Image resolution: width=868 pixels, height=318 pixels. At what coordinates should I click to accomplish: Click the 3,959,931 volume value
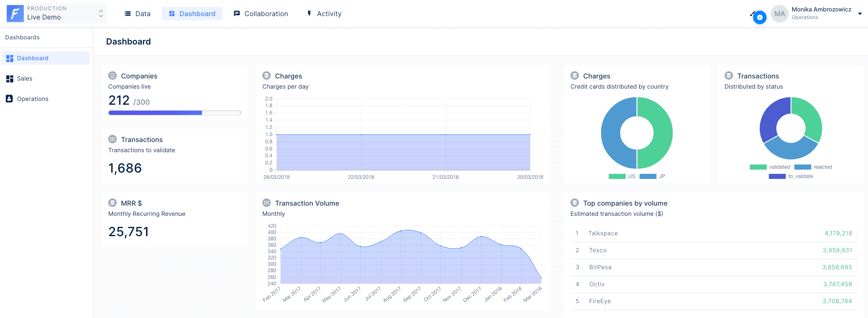click(x=837, y=250)
